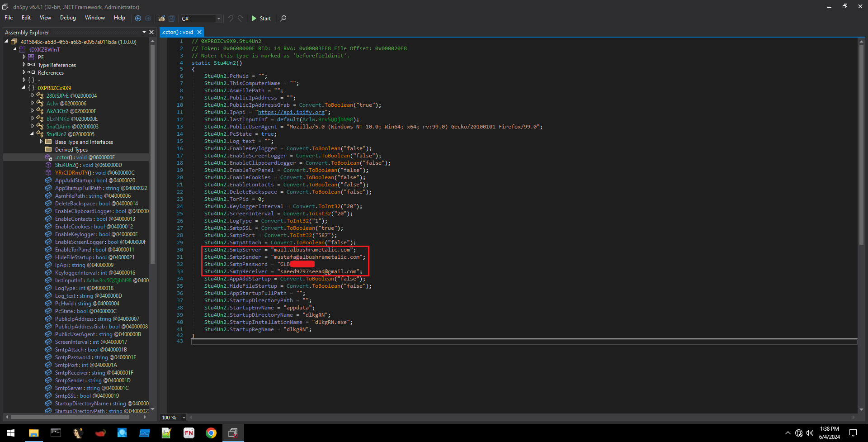
Task: Open the Debug menu
Action: (68, 18)
